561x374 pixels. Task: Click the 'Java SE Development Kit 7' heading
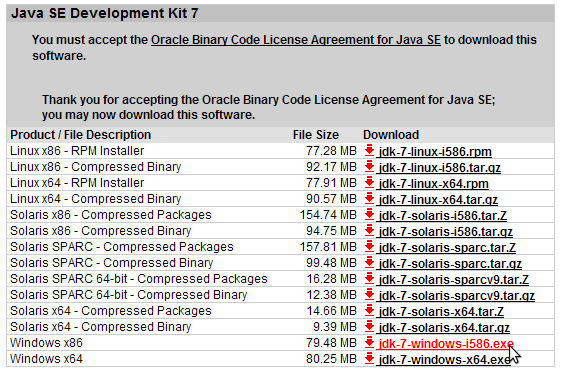coord(104,13)
